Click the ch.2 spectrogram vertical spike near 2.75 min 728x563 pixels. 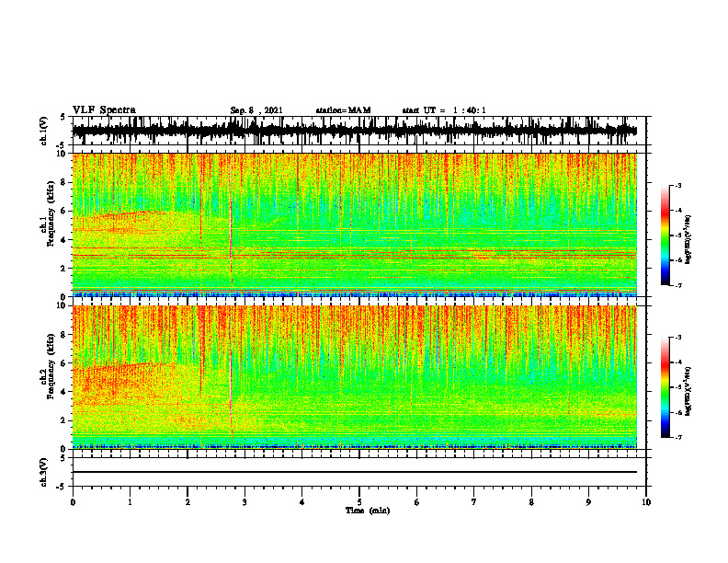(x=231, y=372)
